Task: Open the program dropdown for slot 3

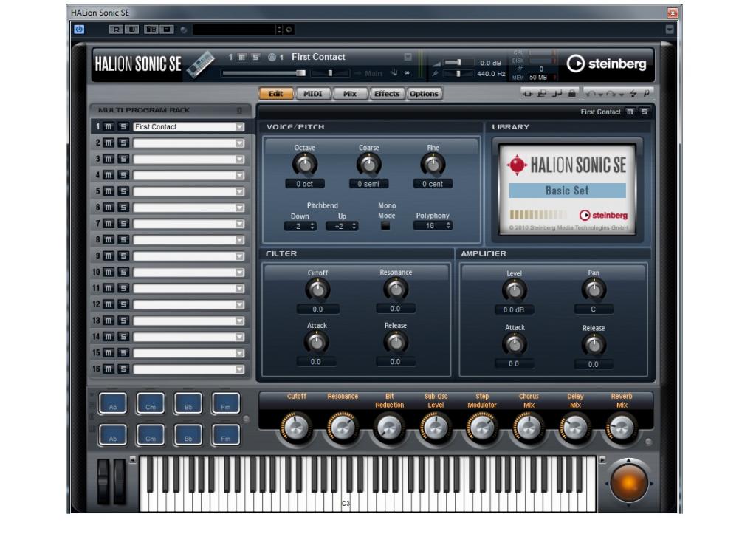Action: (240, 160)
